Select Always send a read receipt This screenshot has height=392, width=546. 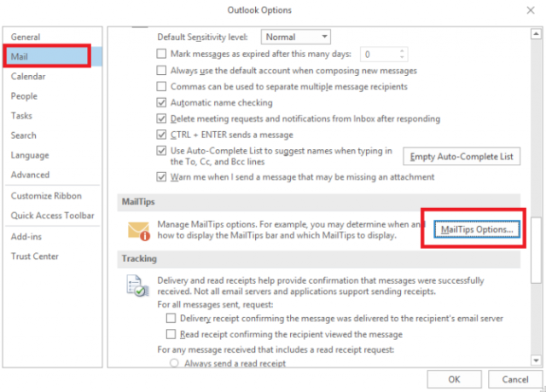tap(174, 364)
